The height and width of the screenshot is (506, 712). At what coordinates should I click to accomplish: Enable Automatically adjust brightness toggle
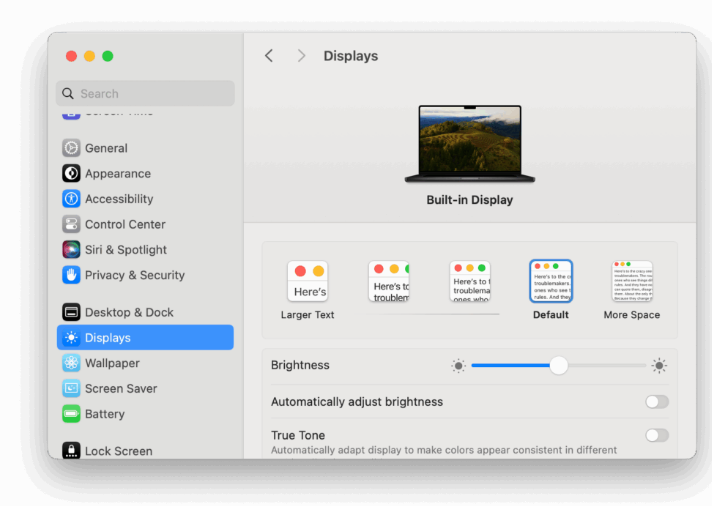656,402
